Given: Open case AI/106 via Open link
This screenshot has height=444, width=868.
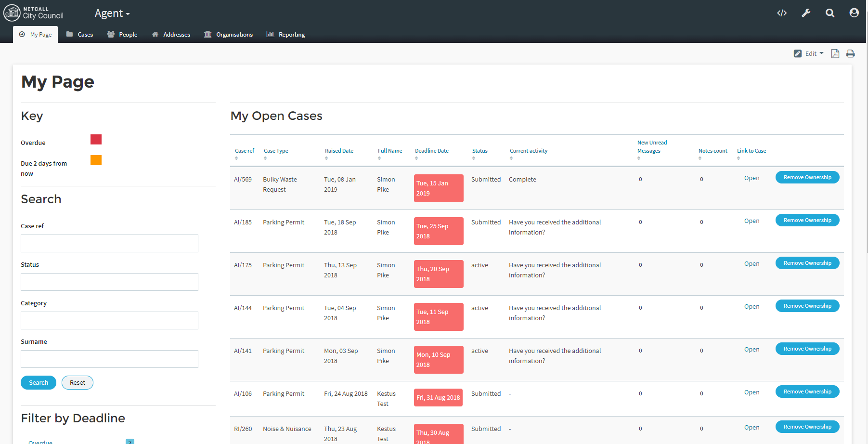Looking at the screenshot, I should 751,392.
